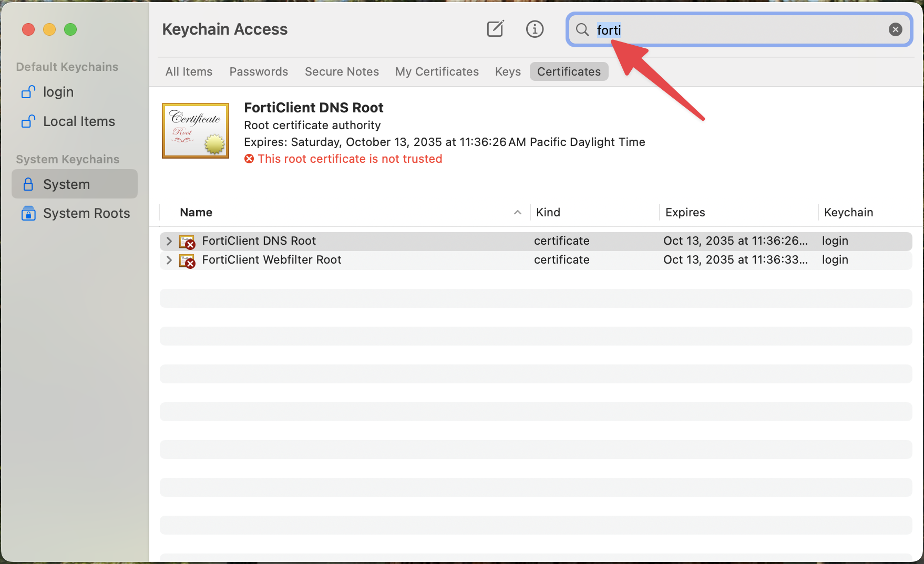The image size is (924, 564).
Task: Switch to the All Items tab
Action: coord(189,72)
